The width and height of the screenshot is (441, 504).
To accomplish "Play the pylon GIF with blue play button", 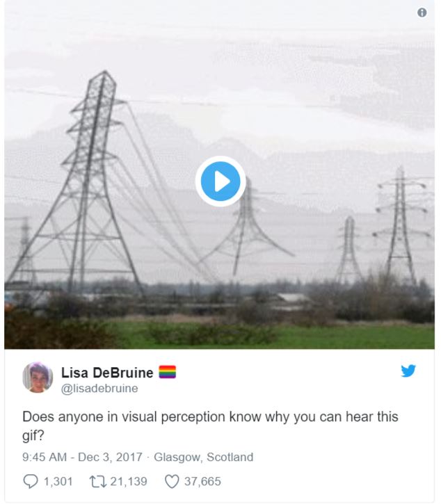I will [220, 181].
